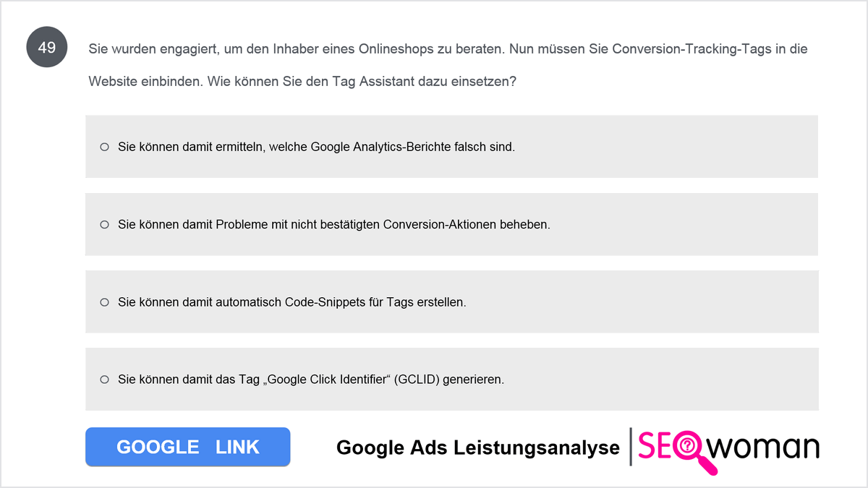Click the word 'Conversion-Aktionen' in second answer
The image size is (868, 488).
coord(440,225)
